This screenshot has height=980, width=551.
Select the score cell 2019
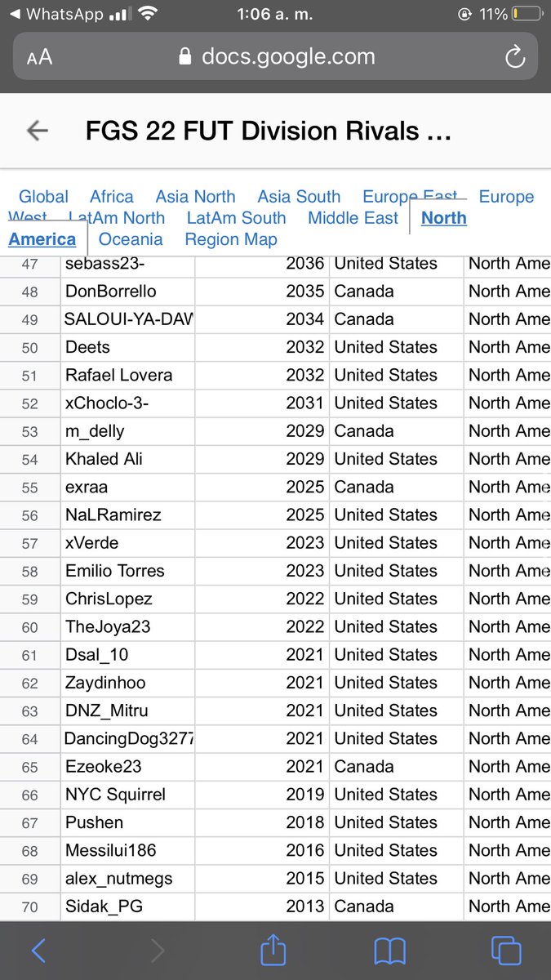click(262, 794)
